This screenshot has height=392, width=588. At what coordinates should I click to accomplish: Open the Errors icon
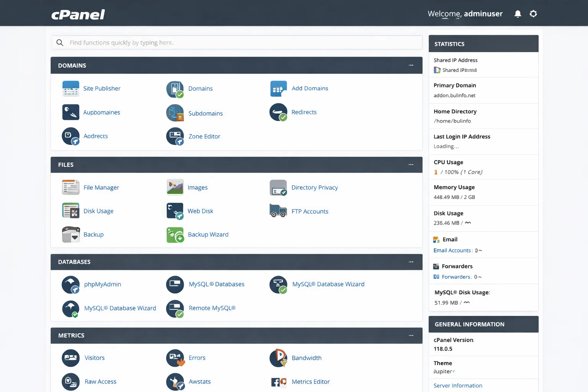click(x=175, y=358)
